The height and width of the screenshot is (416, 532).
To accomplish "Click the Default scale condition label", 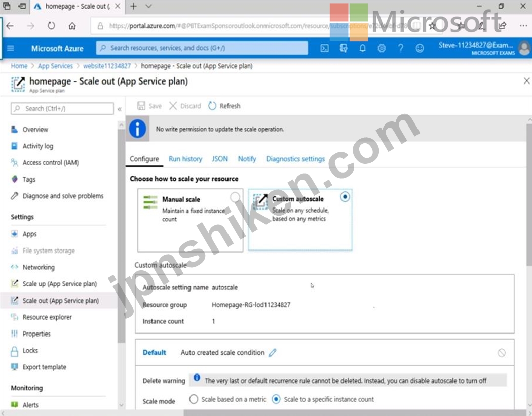I will (155, 353).
